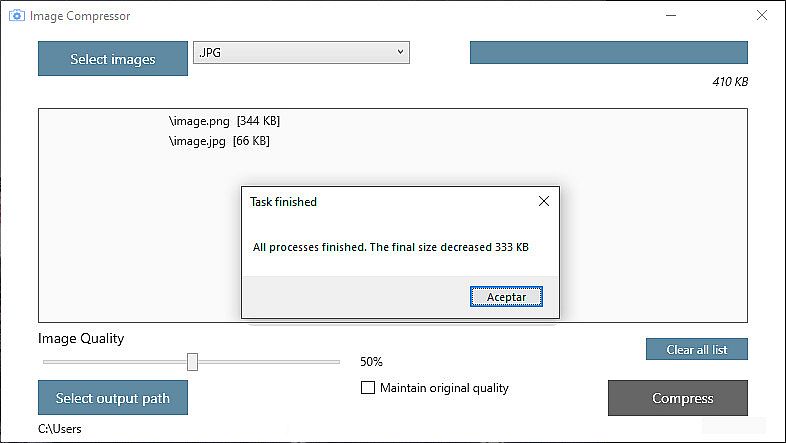Select the \image.png entry in the list
Screen dimensions: 786x443
point(224,121)
